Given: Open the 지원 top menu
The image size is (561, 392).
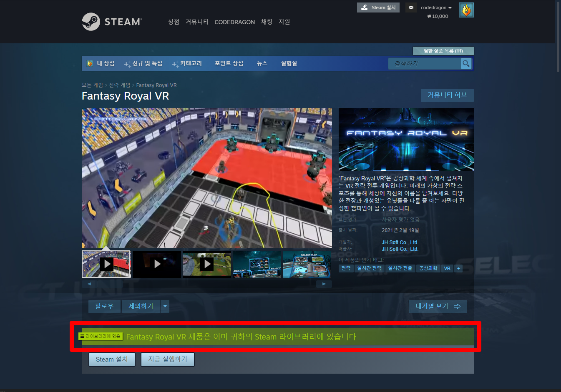Looking at the screenshot, I should [284, 22].
